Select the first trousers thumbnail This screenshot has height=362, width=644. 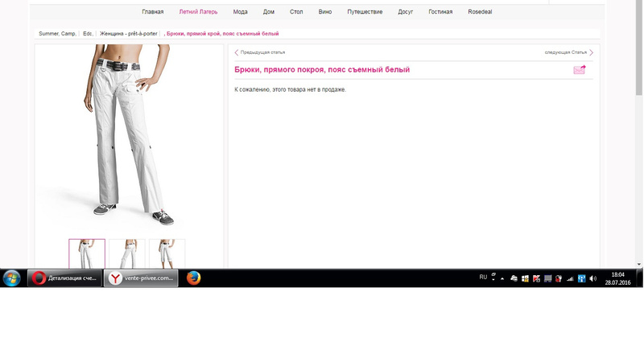click(87, 254)
